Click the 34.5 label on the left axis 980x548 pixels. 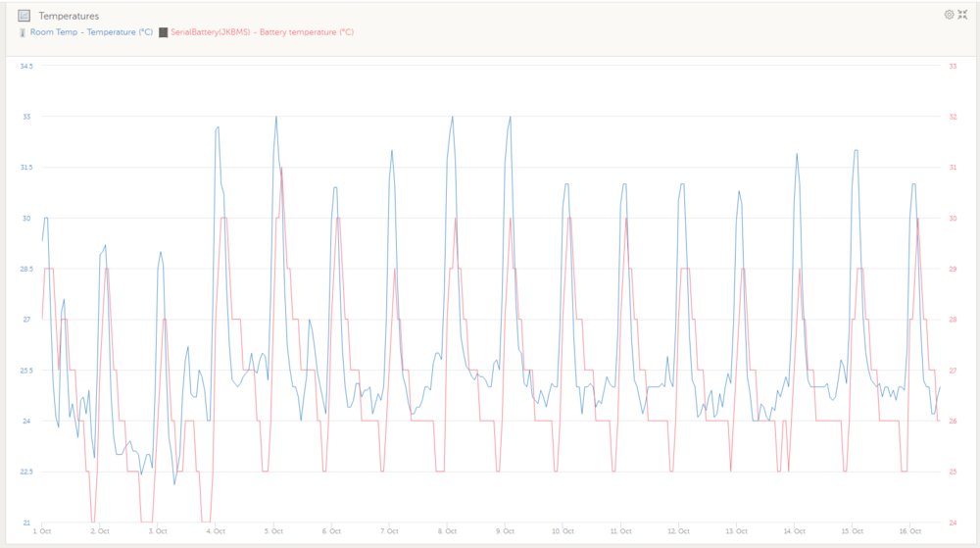26,66
